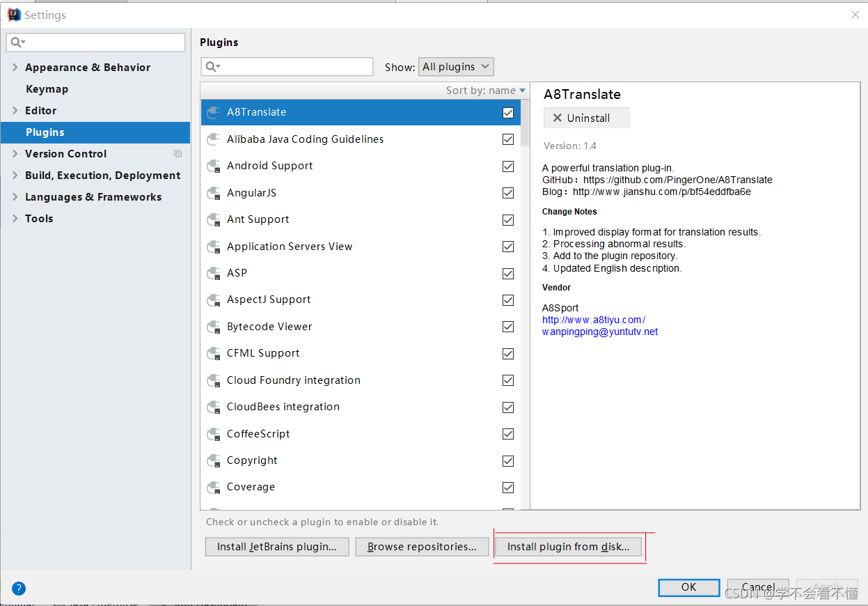868x606 pixels.
Task: Expand Languages & Frameworks node
Action: point(15,197)
